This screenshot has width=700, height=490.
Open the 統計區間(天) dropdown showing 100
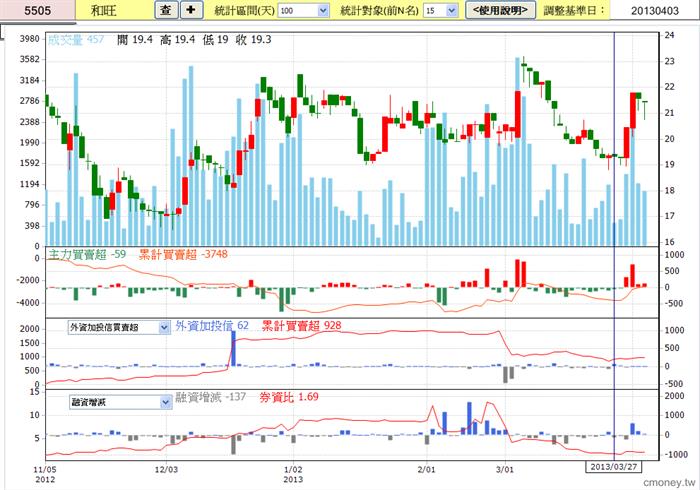tap(303, 10)
